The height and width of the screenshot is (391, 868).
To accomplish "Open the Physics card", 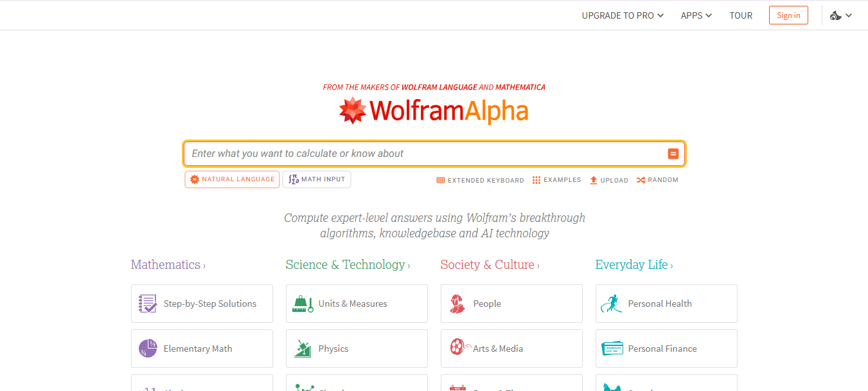I will pyautogui.click(x=357, y=349).
